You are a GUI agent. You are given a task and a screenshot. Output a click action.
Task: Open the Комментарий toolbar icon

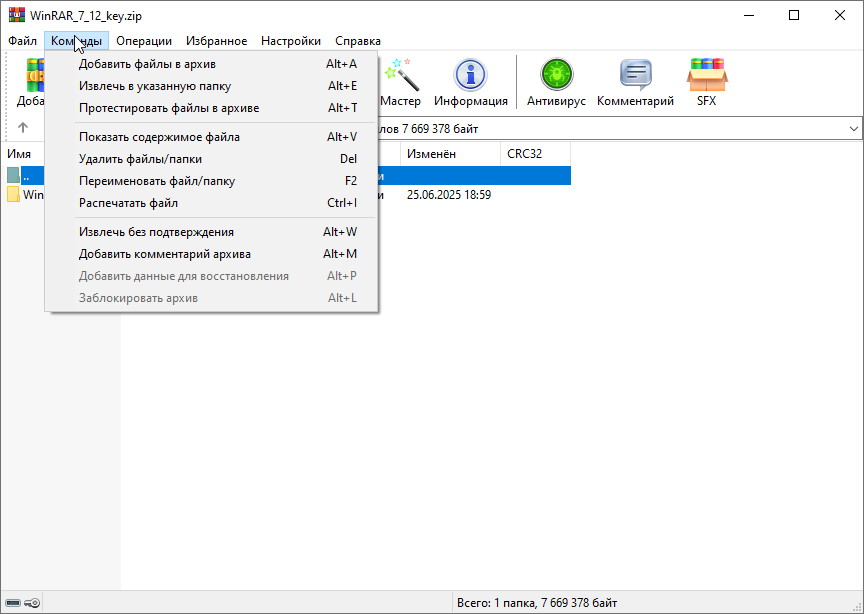point(635,74)
